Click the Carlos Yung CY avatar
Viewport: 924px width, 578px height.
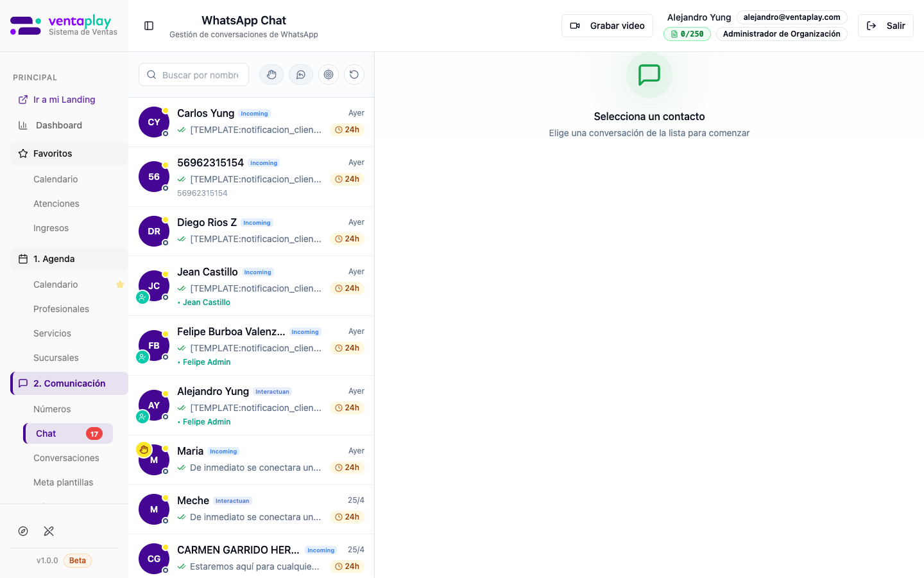pos(154,122)
